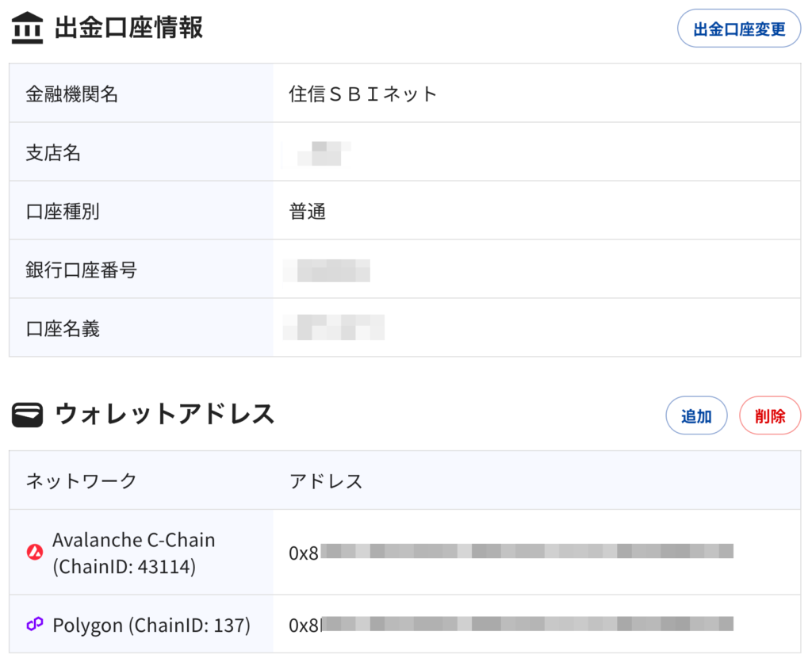Viewport: 812px width, 662px height.
Task: Click the blurred 支店名 value
Action: pyautogui.click(x=317, y=153)
